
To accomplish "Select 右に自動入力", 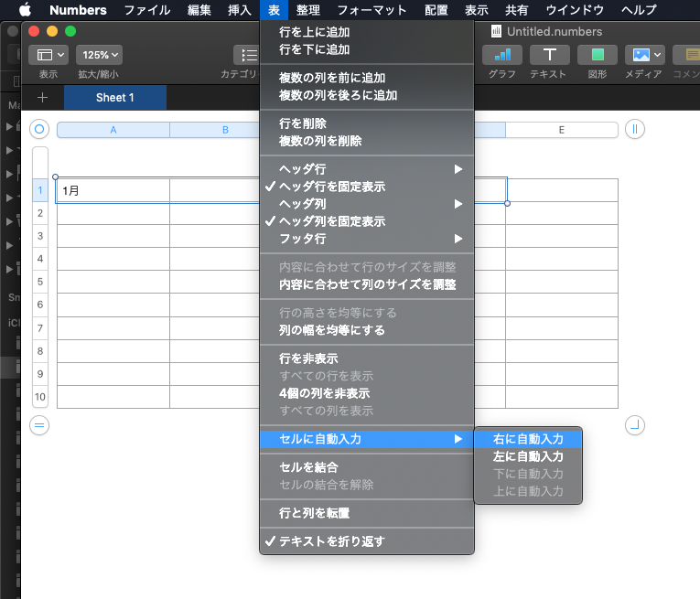I will pyautogui.click(x=528, y=439).
